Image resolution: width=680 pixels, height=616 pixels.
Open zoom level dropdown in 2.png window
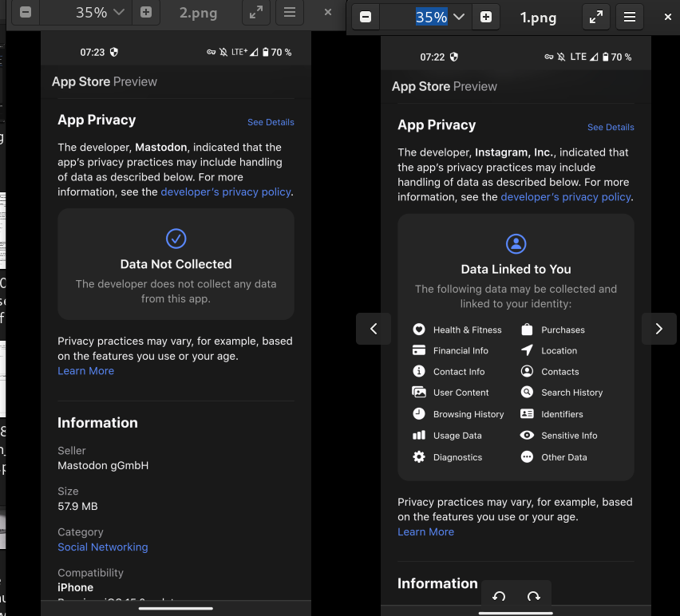pos(119,12)
